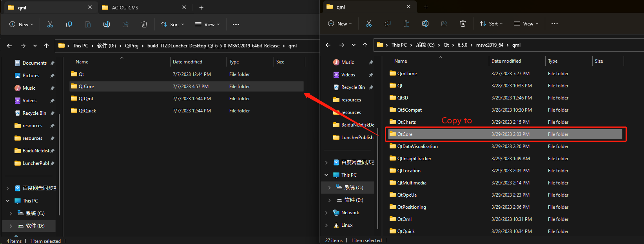Open View dropdown in left window
Screen dimensions: 644x244
point(207,24)
